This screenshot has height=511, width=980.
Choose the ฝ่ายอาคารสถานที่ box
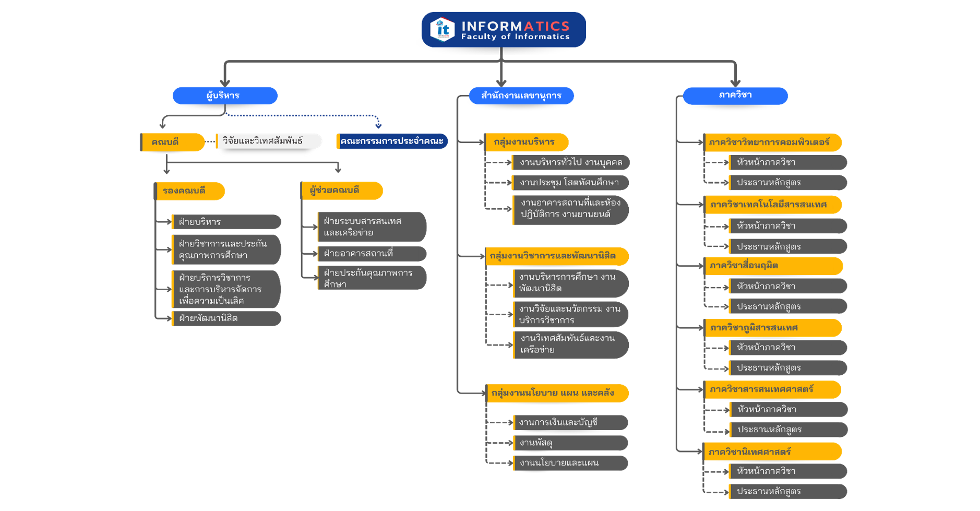372,254
